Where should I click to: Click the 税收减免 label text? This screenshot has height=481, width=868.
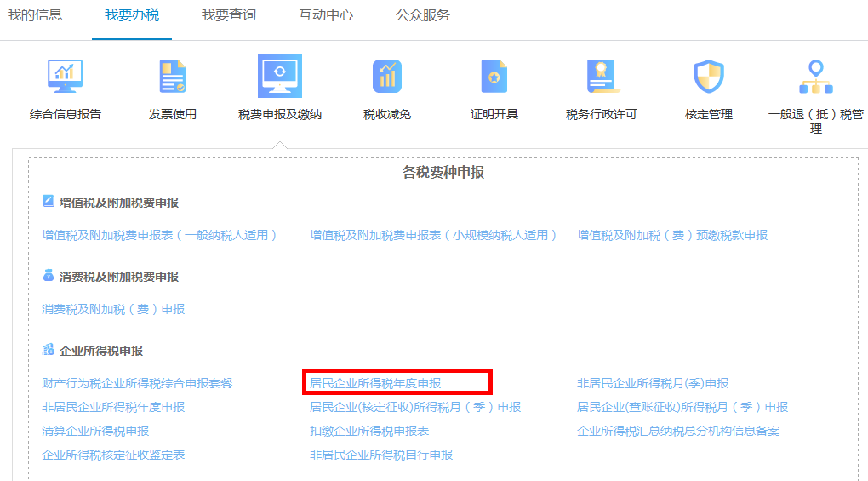click(387, 115)
